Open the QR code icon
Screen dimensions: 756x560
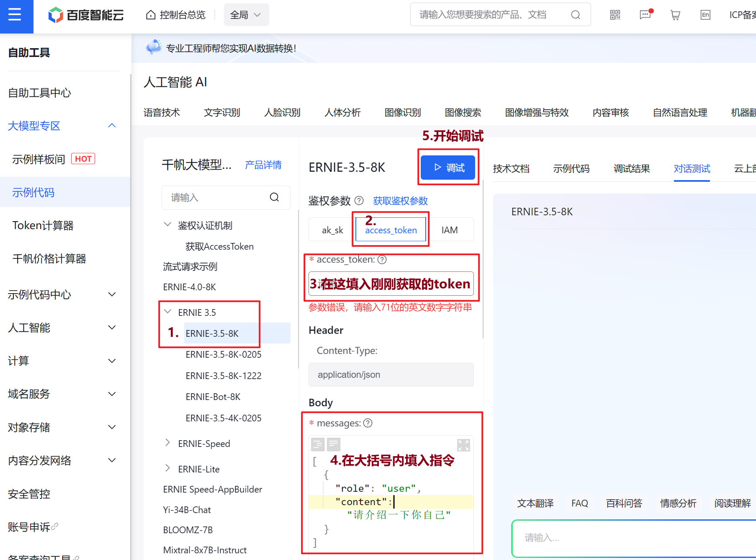(615, 15)
